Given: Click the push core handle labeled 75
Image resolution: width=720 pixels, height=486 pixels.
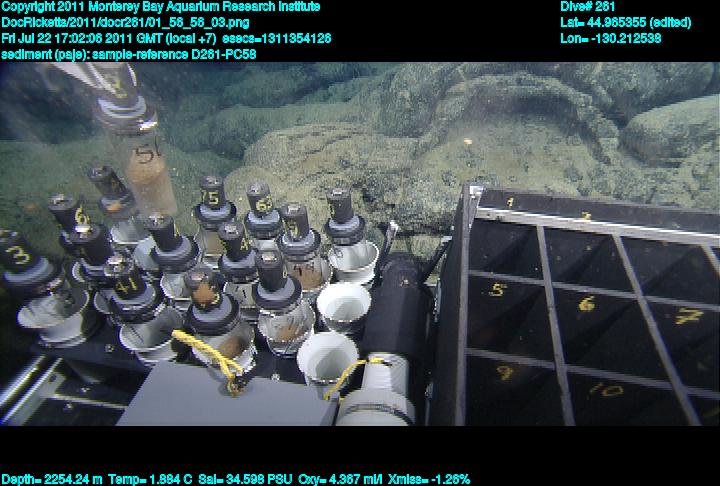Looking at the screenshot, I should pos(212,192).
